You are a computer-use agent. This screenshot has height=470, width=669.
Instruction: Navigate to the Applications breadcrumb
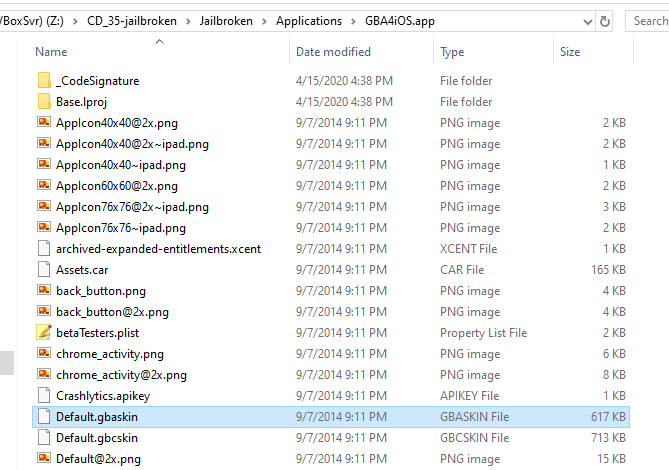[x=309, y=21]
